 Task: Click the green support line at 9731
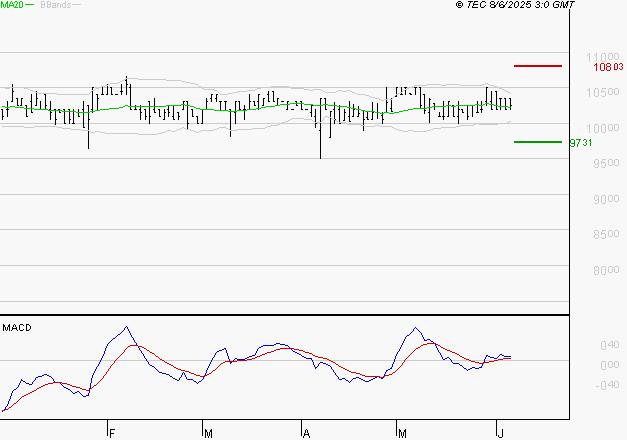(x=538, y=142)
